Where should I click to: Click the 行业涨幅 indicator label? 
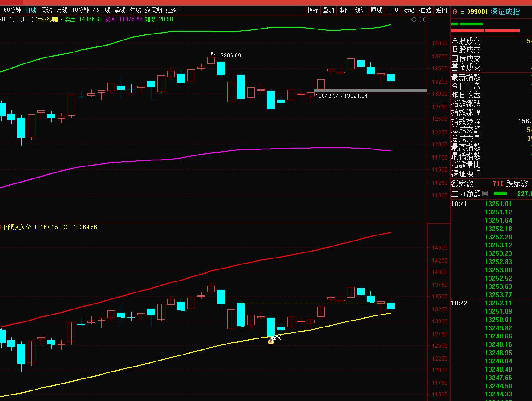49,19
